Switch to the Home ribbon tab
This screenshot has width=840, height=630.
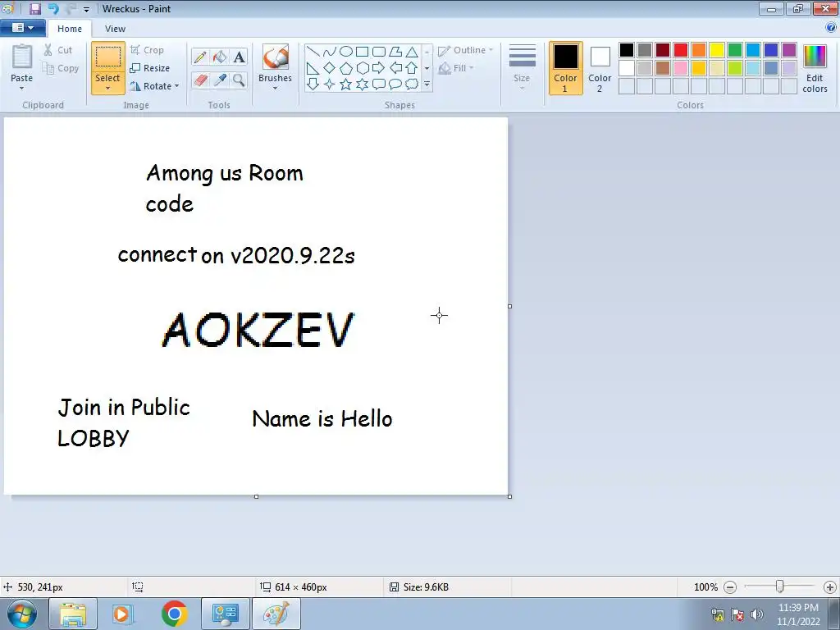[x=70, y=29]
